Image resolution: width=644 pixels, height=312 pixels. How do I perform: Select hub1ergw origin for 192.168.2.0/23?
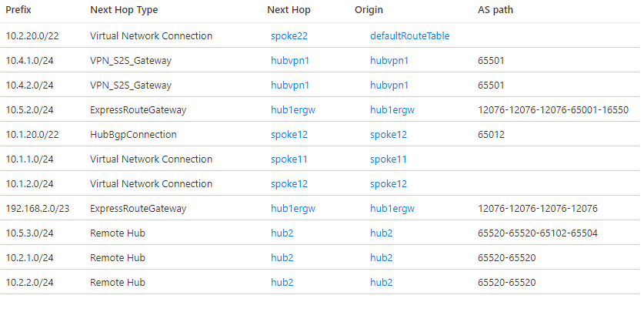pos(392,209)
